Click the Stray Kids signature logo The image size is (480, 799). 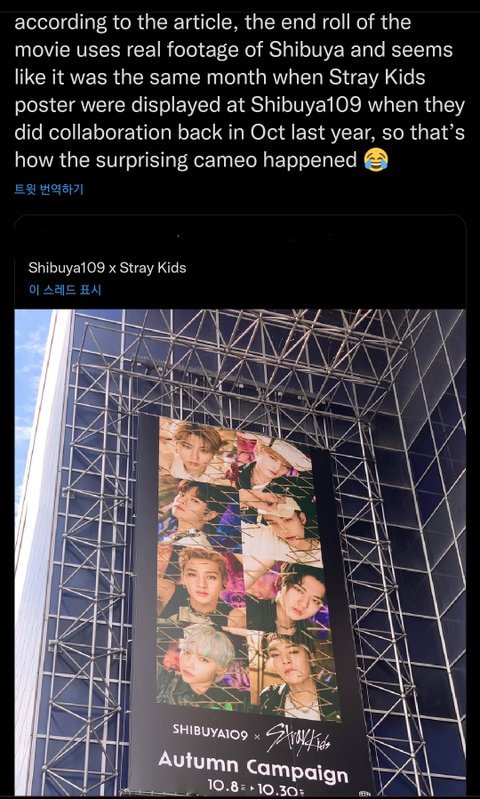[x=299, y=738]
